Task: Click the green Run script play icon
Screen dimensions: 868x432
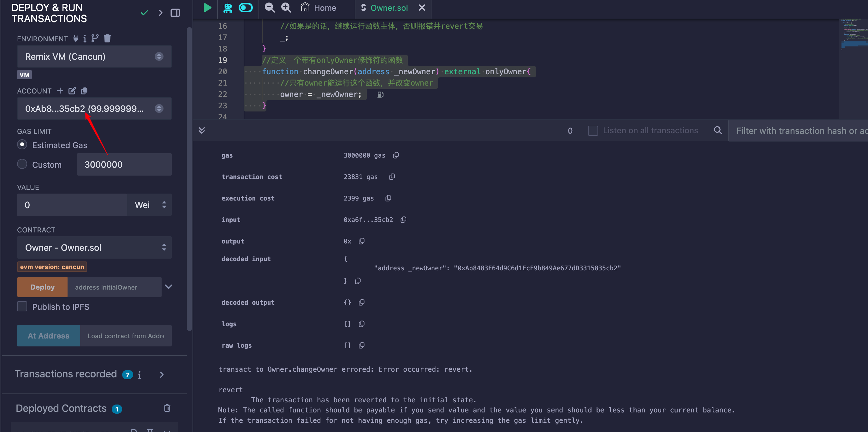Action: 207,7
